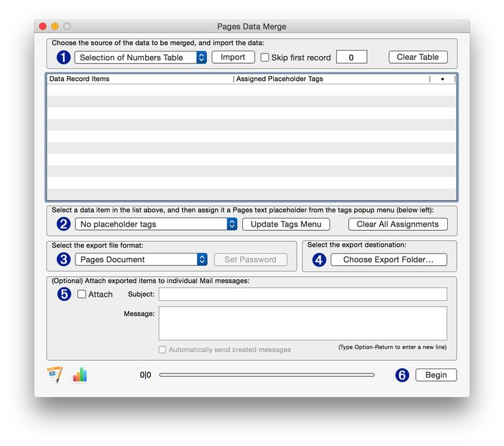This screenshot has width=504, height=446.
Task: Click the bullet column header
Action: coord(442,79)
